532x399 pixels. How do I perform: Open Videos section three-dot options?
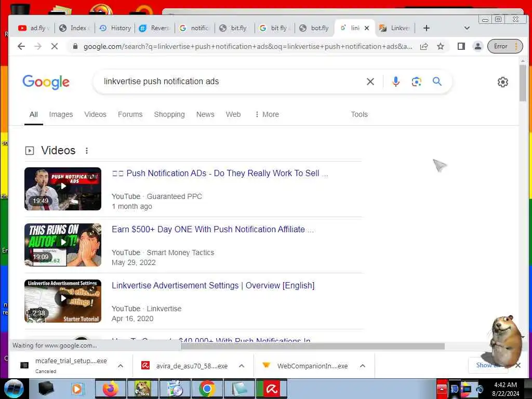87,151
